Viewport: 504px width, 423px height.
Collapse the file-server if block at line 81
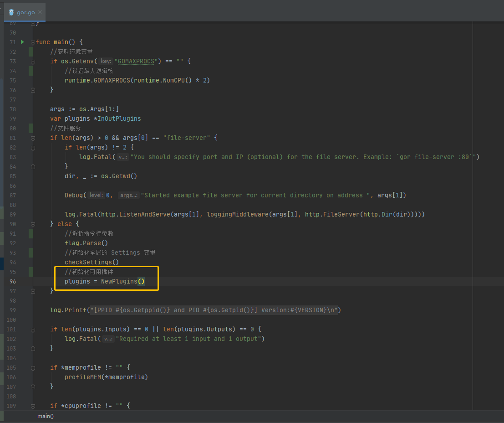[x=33, y=138]
